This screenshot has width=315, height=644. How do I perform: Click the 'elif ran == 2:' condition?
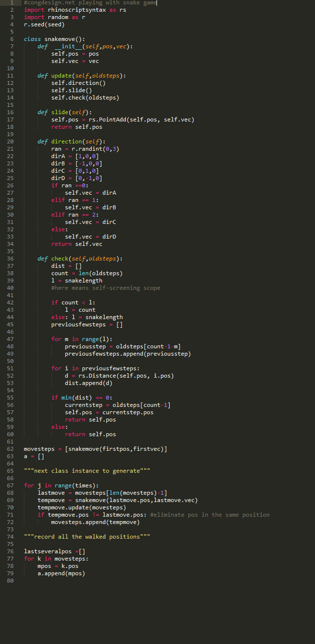click(75, 215)
